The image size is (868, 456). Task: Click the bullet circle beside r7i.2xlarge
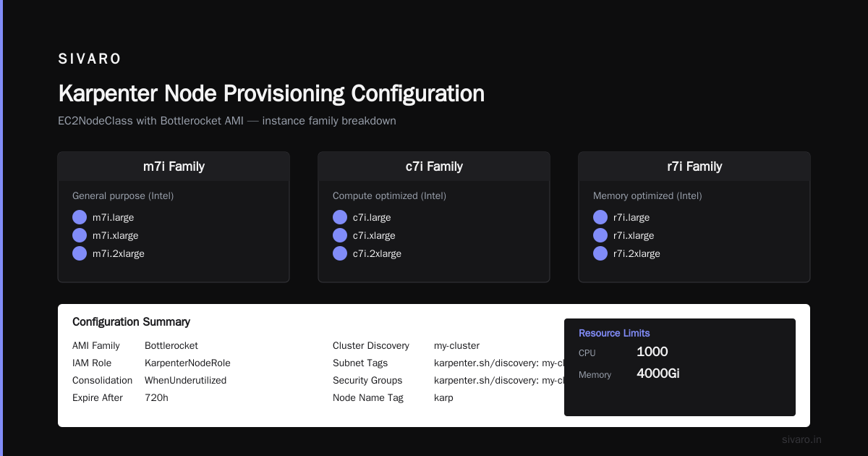point(600,253)
